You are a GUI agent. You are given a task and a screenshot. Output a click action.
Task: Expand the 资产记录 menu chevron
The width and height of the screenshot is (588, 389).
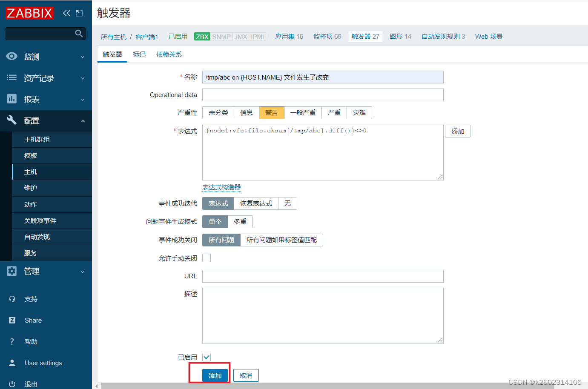(83, 78)
